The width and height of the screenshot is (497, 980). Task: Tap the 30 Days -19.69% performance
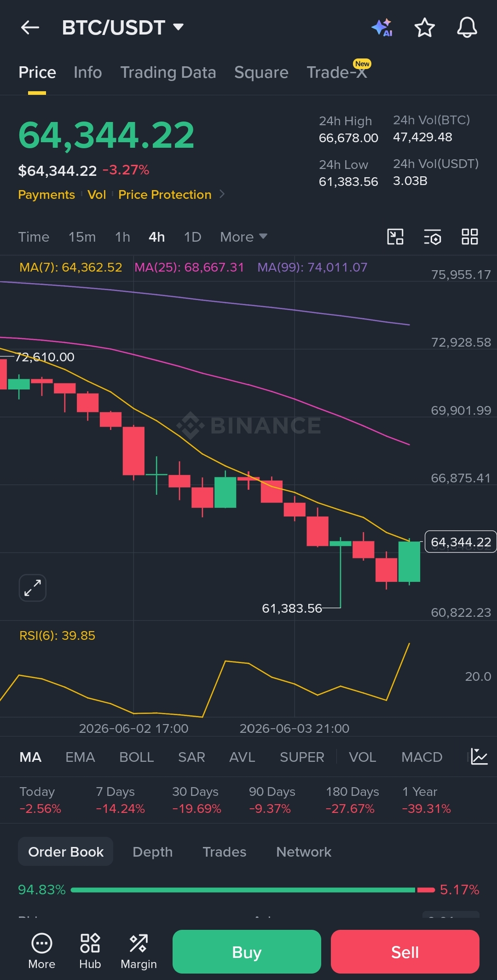[196, 800]
